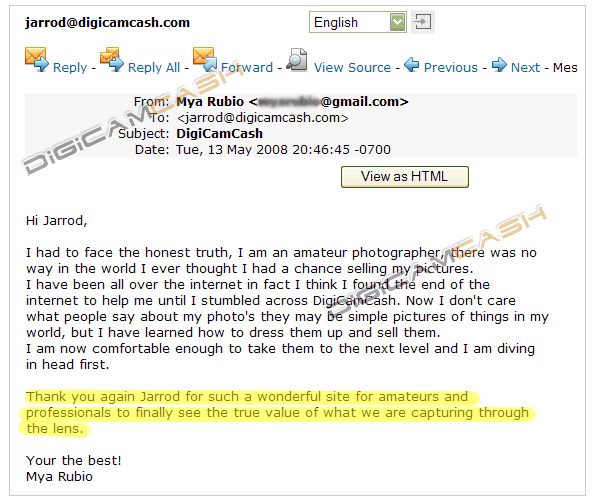The width and height of the screenshot is (600, 500).
Task: Click the sender name Mya Rubio
Action: point(210,102)
